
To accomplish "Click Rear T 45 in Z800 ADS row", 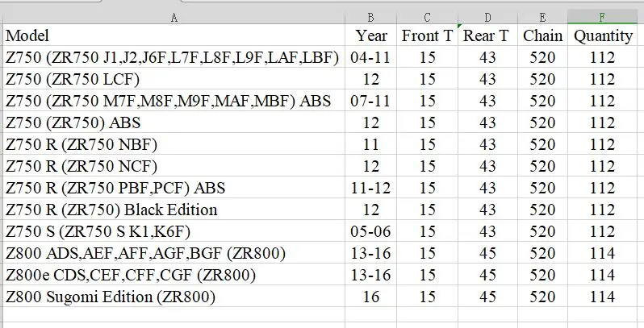I will pyautogui.click(x=487, y=253).
